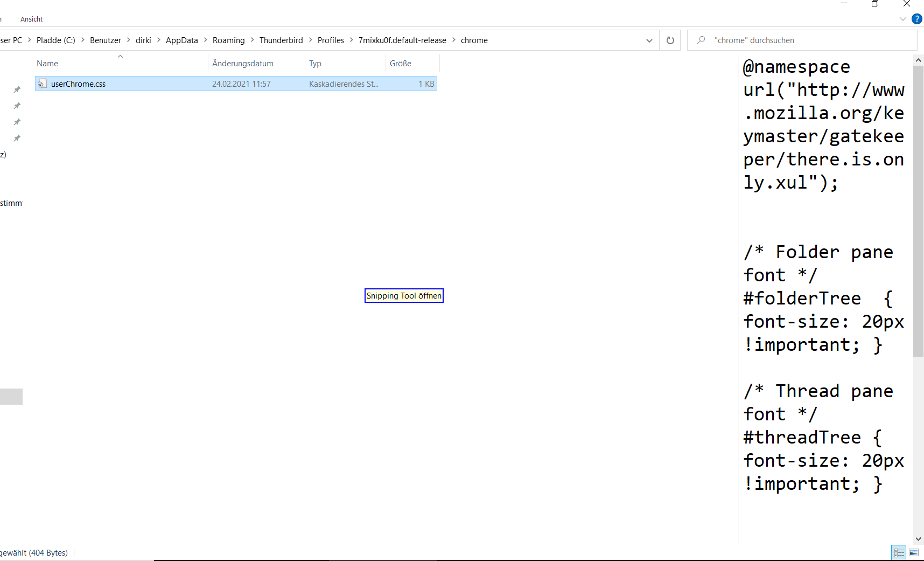
Task: Expand the chevron after Profiles
Action: pos(351,40)
